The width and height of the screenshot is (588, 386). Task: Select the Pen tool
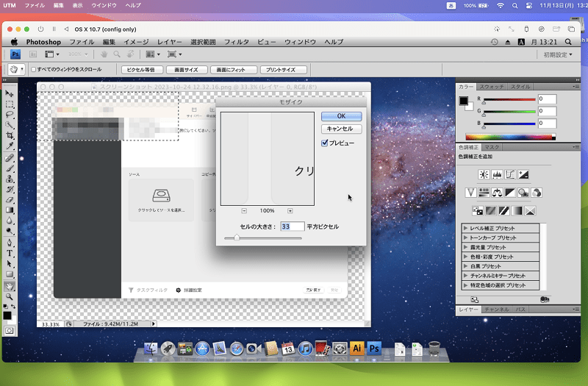point(10,243)
